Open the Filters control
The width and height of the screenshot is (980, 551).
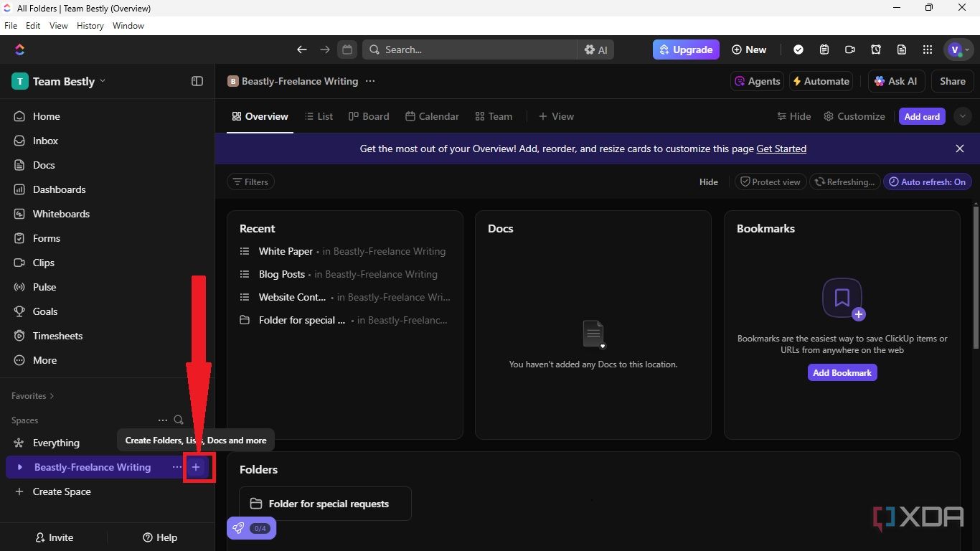pos(250,182)
